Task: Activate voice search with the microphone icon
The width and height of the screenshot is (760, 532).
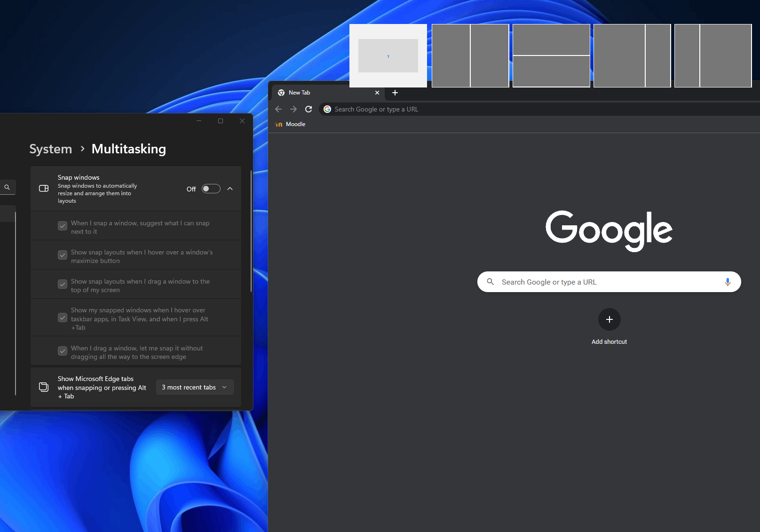Action: (x=728, y=282)
